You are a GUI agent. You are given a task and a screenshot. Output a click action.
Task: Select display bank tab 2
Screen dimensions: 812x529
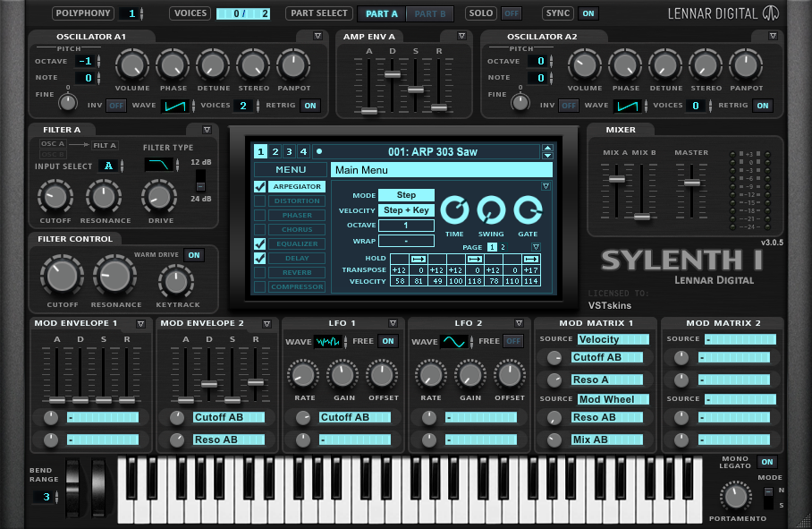point(275,151)
